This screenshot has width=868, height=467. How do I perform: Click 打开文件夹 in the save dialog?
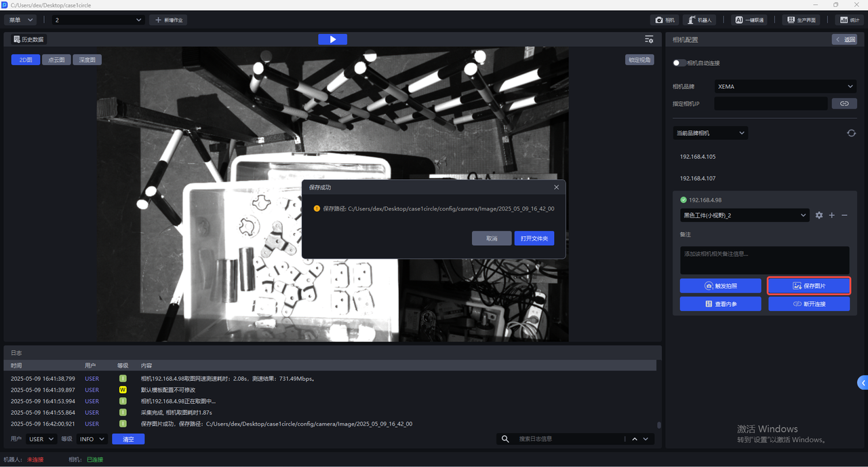534,238
